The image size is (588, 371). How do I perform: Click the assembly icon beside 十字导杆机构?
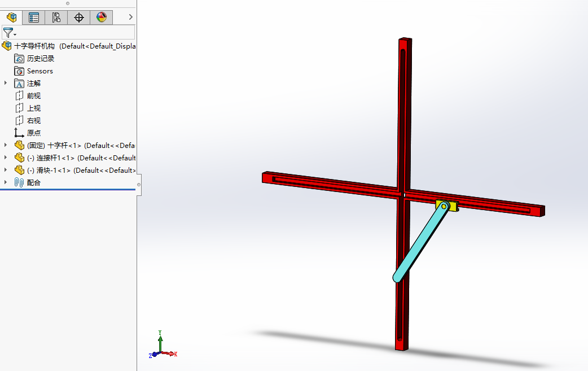click(x=7, y=46)
